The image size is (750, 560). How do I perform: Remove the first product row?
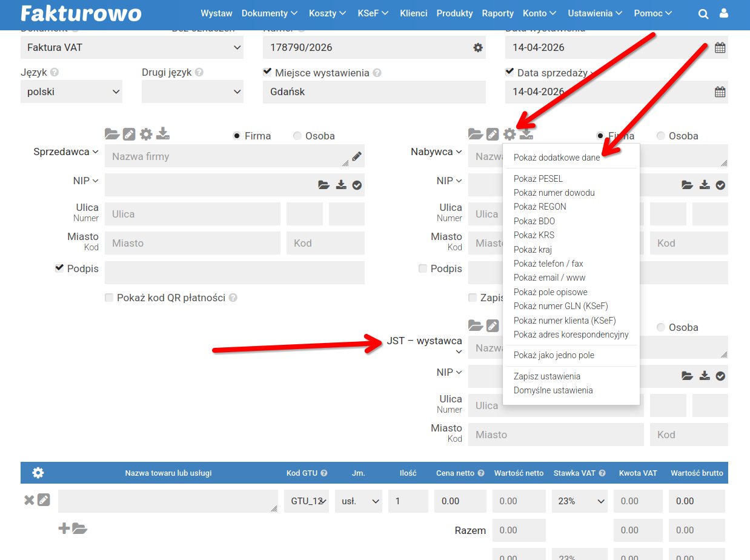coord(28,500)
